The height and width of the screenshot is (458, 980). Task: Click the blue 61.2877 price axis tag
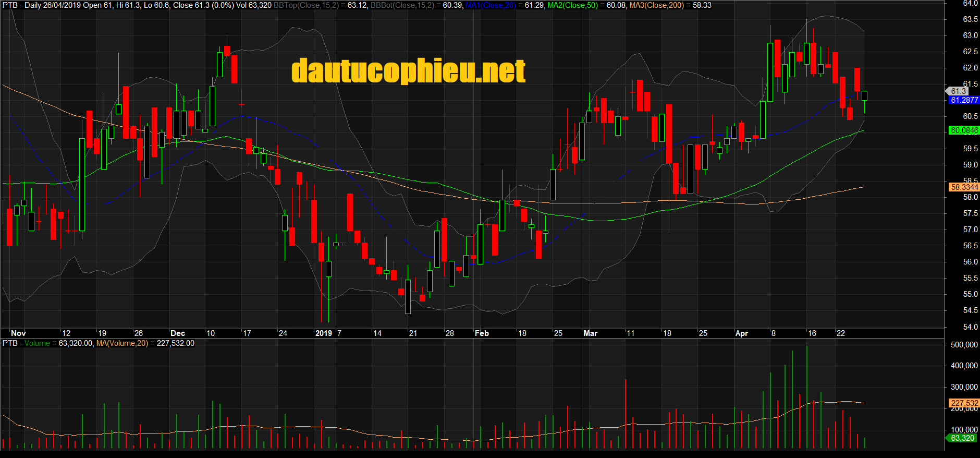(964, 100)
